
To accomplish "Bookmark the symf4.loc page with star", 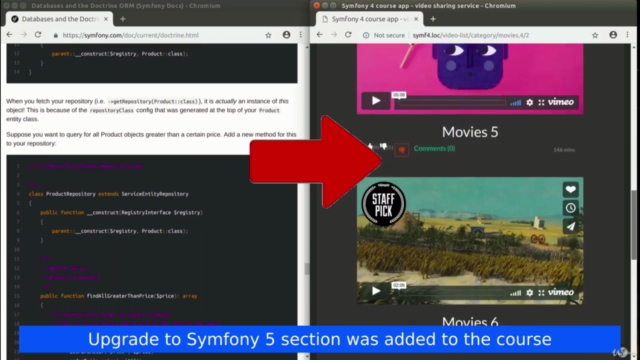I will (x=595, y=36).
